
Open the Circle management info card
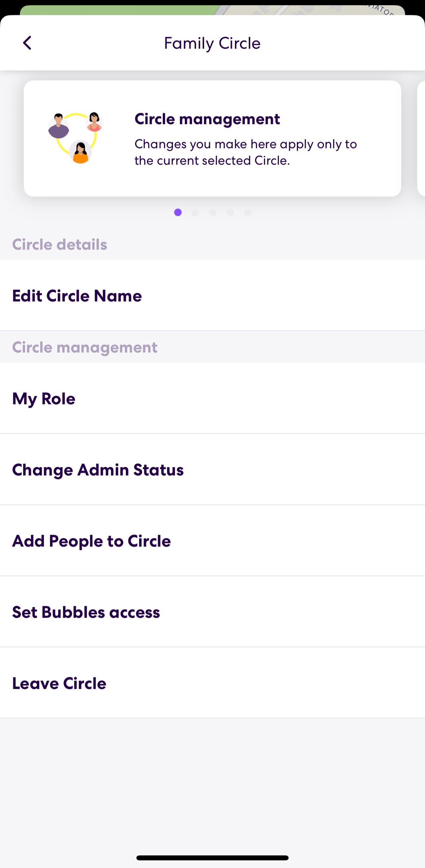pos(212,137)
